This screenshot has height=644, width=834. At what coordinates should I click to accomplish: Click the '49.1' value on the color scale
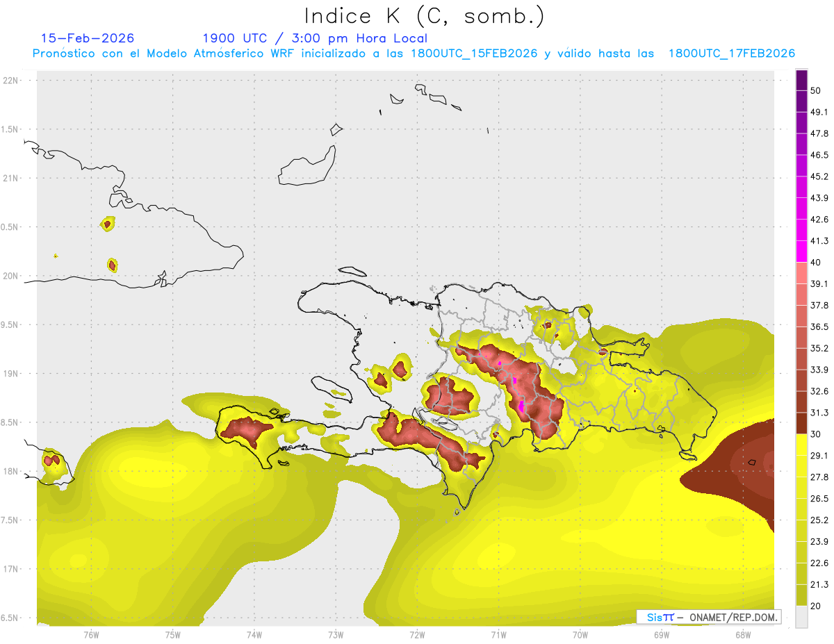coord(819,112)
